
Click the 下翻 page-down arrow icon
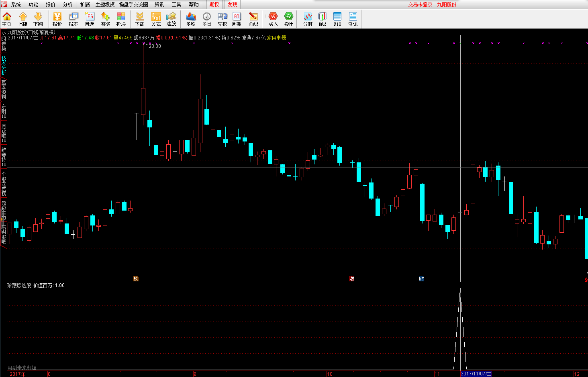coord(38,19)
